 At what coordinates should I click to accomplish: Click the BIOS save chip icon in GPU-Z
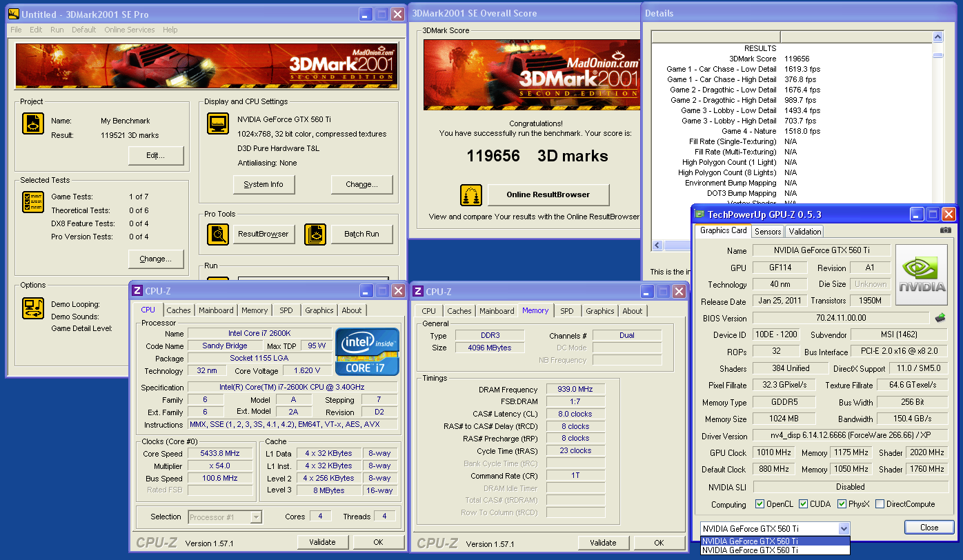[x=940, y=318]
